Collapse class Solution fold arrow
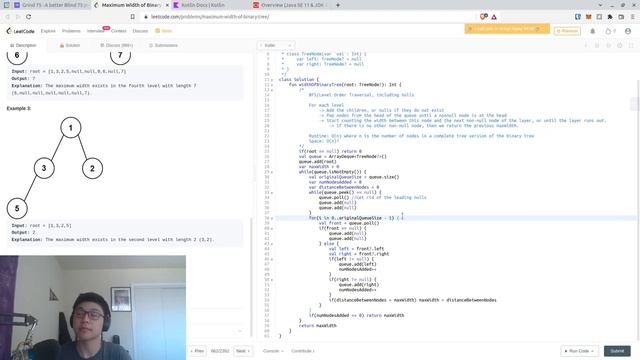Image resolution: width=640 pixels, height=360 pixels. tap(272, 80)
